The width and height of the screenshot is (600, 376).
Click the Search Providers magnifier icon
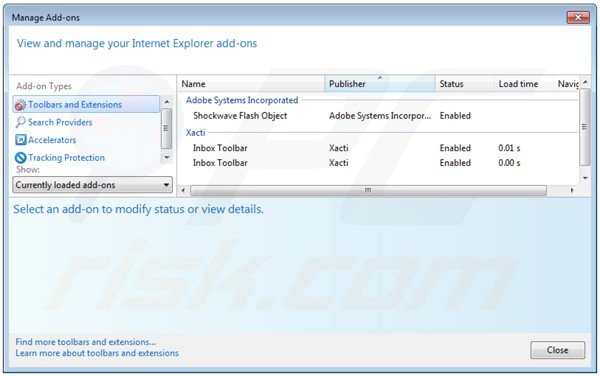pos(20,122)
